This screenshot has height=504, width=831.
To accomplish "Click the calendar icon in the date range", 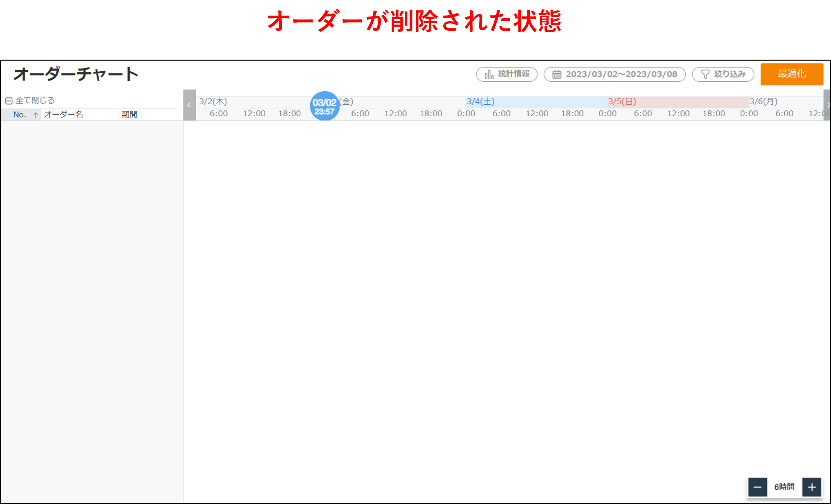I will [x=557, y=74].
